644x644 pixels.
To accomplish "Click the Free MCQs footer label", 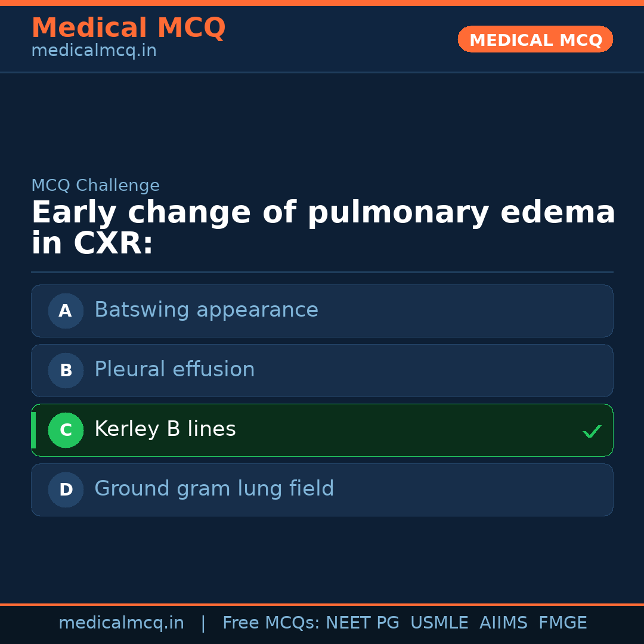I will [x=271, y=623].
